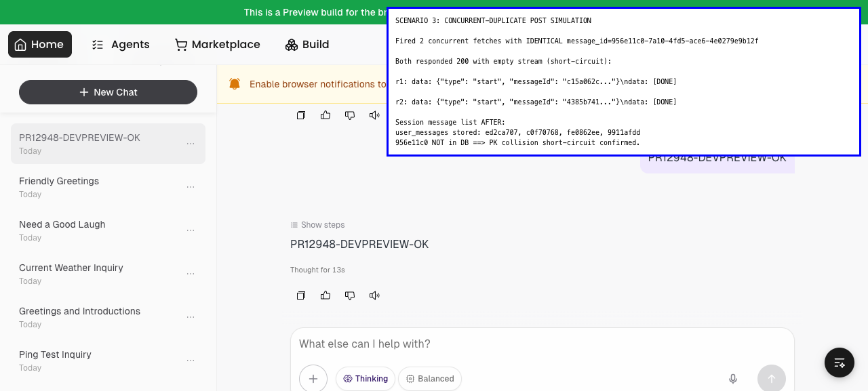The image size is (868, 391).
Task: Toggle the Balanced mode chip
Action: 430,379
